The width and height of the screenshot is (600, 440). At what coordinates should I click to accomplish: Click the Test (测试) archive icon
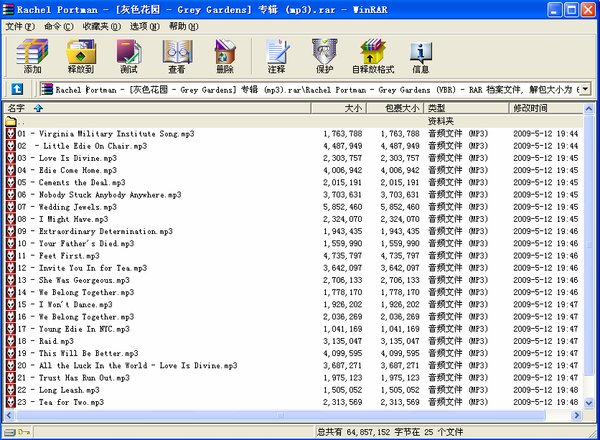click(x=129, y=56)
